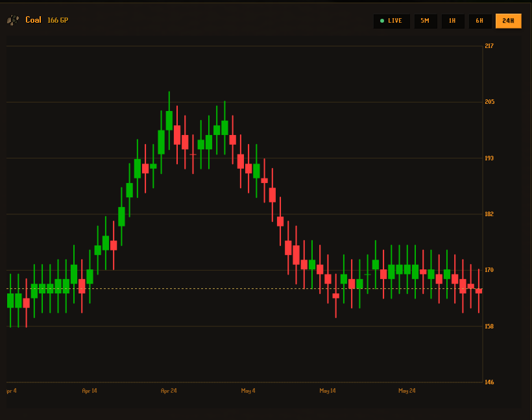Click the Coal item icon
Viewport: 532px width, 420px height.
coord(13,20)
